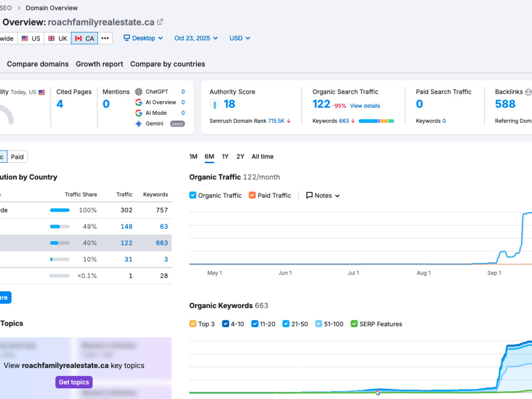Click the Paid Search Keywords 0 link

tap(444, 121)
